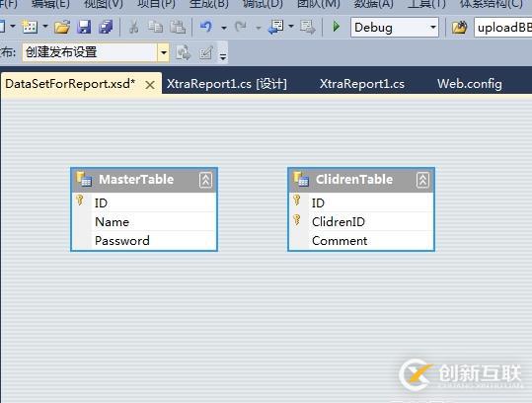
Task: Collapse the MasterTable box
Action: coord(205,180)
